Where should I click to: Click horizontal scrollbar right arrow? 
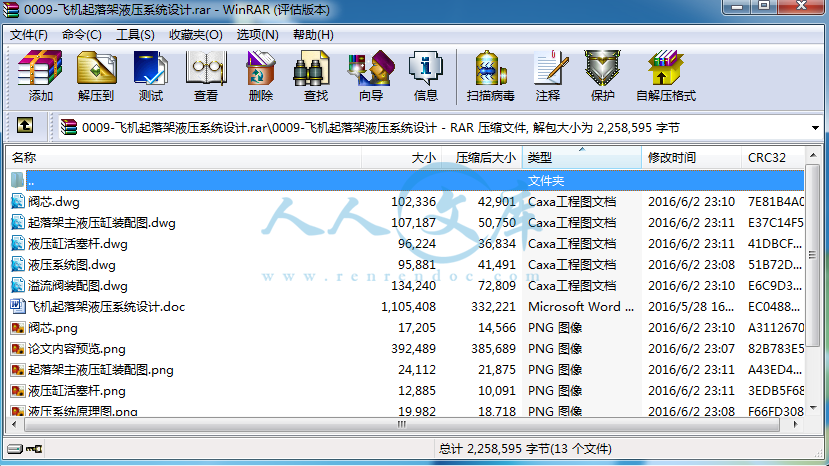796,424
